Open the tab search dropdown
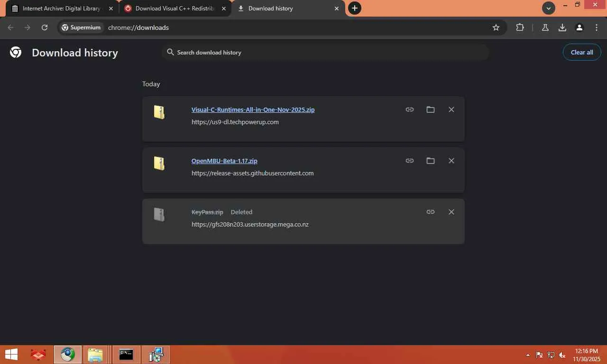The width and height of the screenshot is (607, 364). (x=548, y=8)
